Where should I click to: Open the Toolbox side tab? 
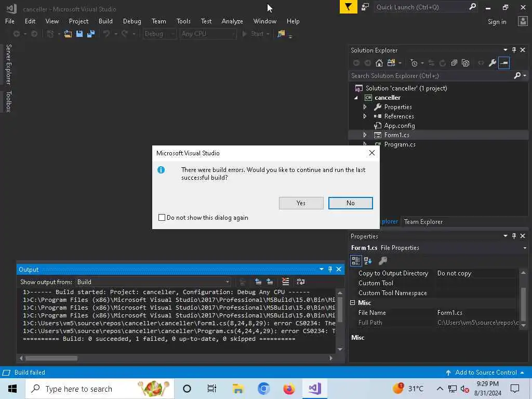[x=8, y=101]
